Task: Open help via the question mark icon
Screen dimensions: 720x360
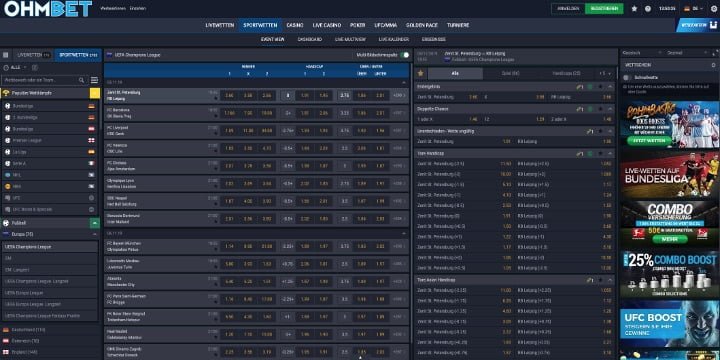Action: (x=648, y=8)
